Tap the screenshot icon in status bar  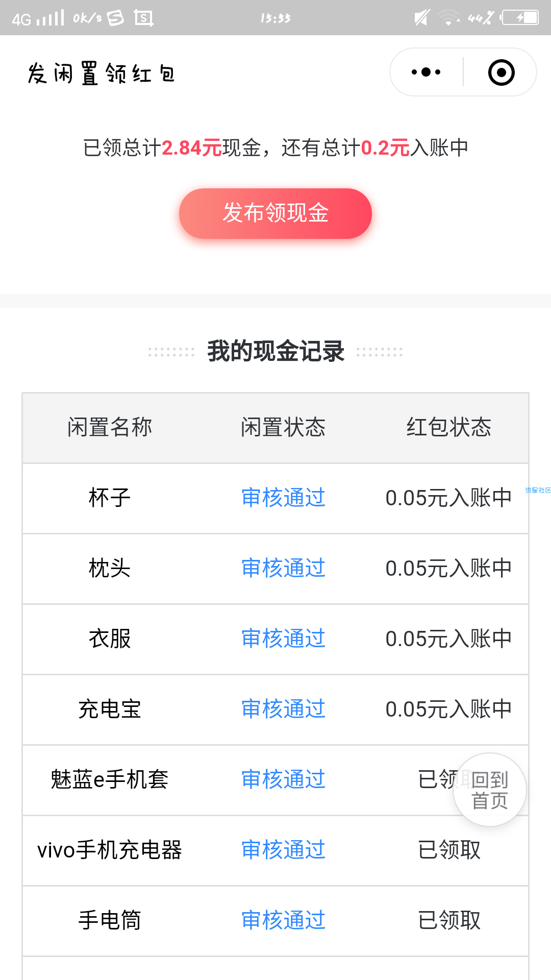click(143, 18)
